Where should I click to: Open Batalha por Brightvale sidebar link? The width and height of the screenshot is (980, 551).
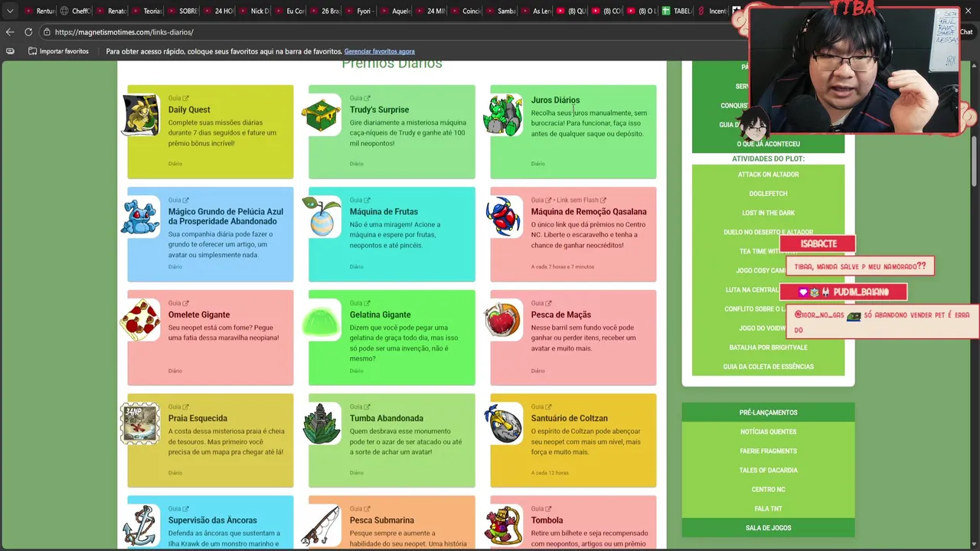pyautogui.click(x=768, y=347)
